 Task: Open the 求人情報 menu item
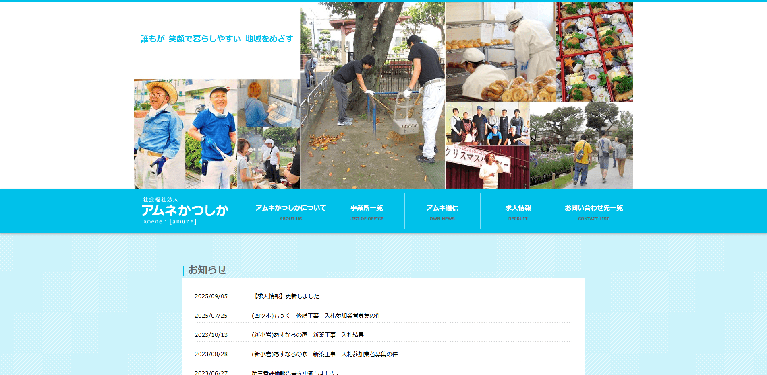(518, 211)
